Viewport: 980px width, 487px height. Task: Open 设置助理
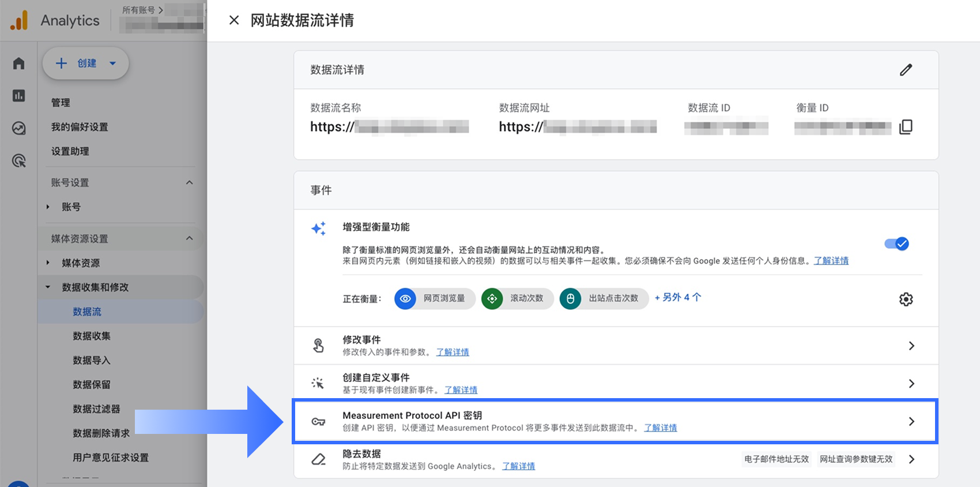click(70, 151)
